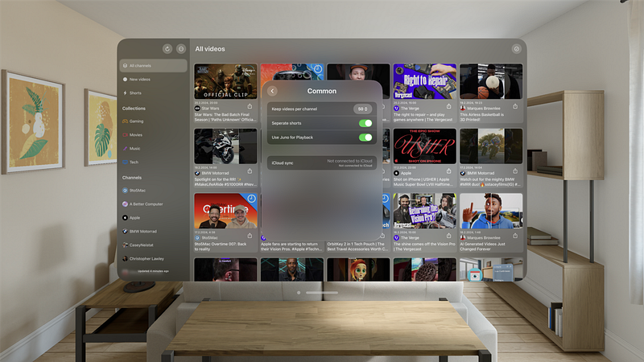Click the Tech collection display icon
Screen dimensions: 644x362
[125, 162]
